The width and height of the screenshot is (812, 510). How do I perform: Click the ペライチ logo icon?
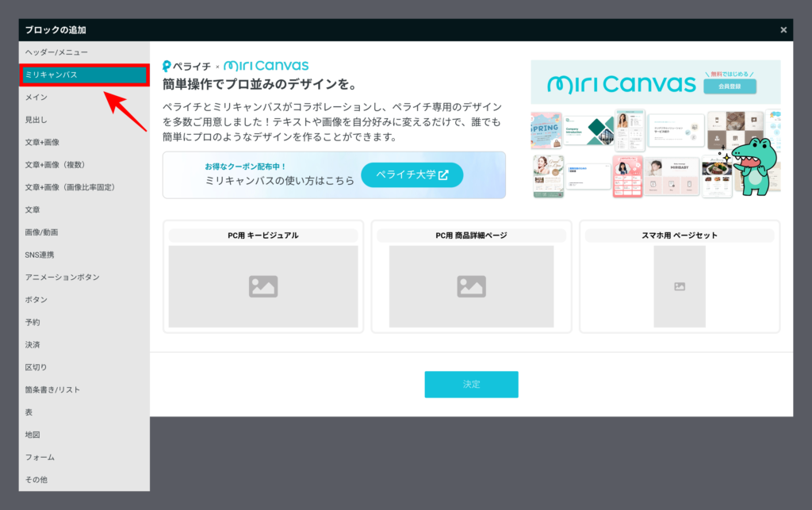[x=167, y=67]
